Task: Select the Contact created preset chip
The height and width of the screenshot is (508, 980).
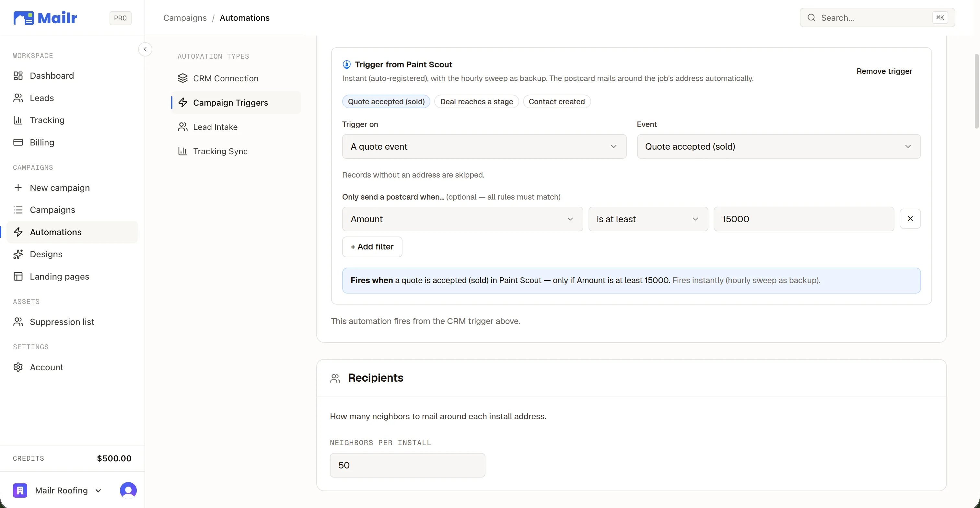Action: click(556, 101)
